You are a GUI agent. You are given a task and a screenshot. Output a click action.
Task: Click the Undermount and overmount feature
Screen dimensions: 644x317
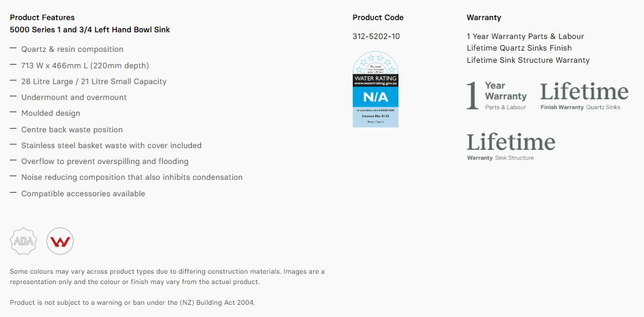click(x=74, y=98)
